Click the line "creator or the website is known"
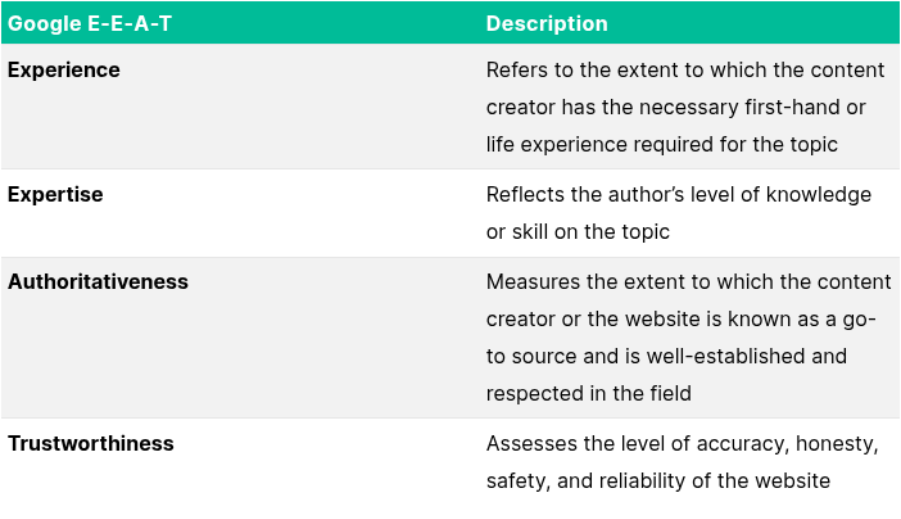This screenshot has height=519, width=901. click(680, 319)
